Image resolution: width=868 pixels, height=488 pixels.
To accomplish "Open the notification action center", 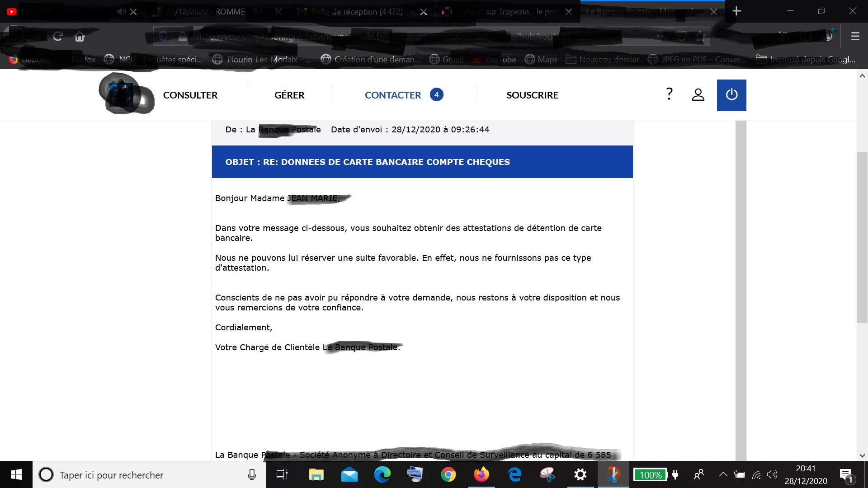I will (847, 475).
